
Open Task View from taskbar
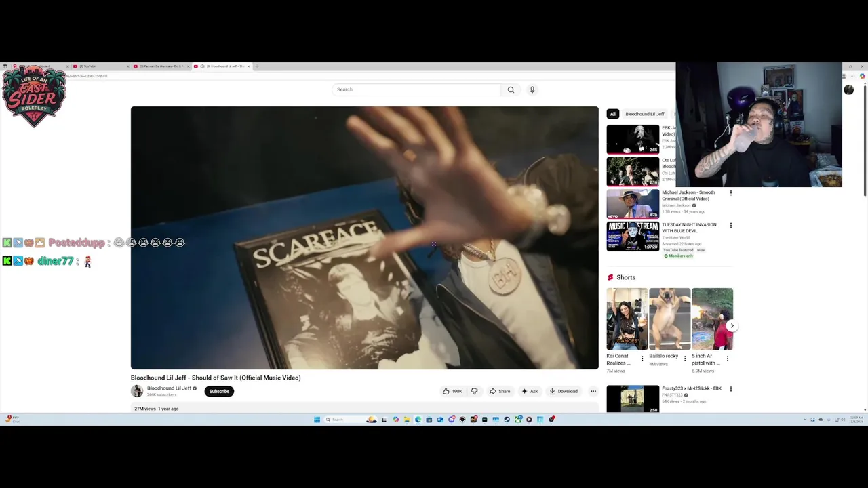click(384, 420)
